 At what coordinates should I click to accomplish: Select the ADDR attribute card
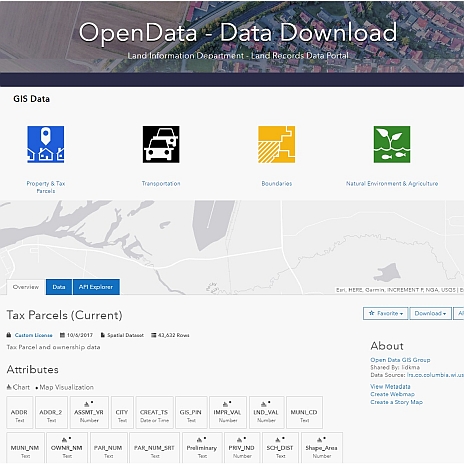coord(20,412)
